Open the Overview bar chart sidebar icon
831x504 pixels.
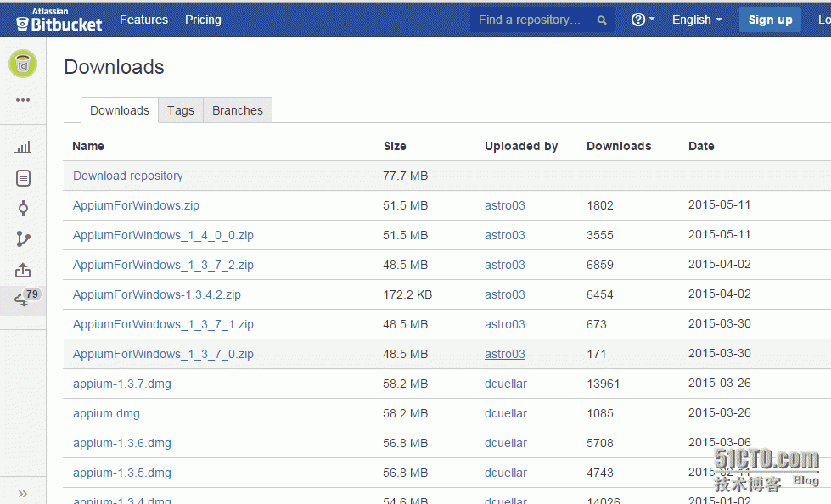tap(23, 148)
